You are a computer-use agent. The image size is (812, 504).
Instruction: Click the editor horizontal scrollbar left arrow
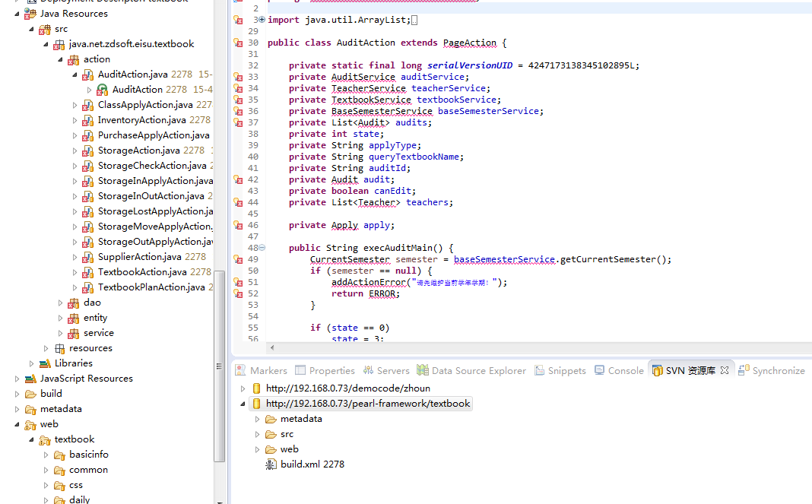[x=272, y=348]
